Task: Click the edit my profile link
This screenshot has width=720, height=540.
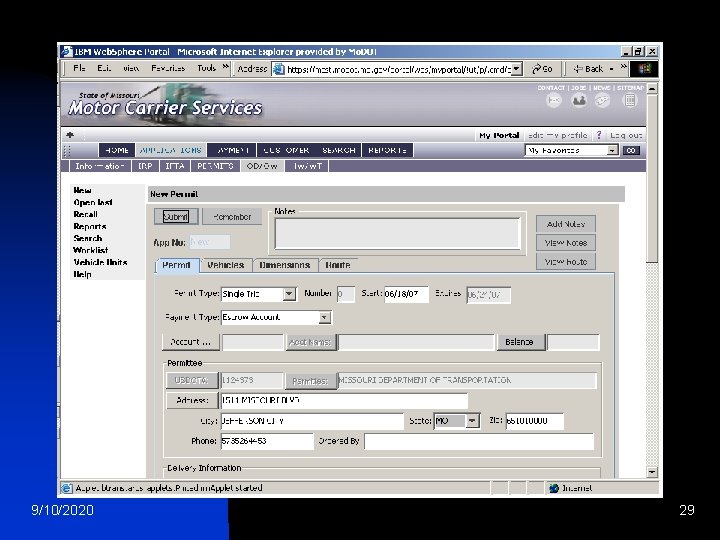Action: pyautogui.click(x=557, y=135)
